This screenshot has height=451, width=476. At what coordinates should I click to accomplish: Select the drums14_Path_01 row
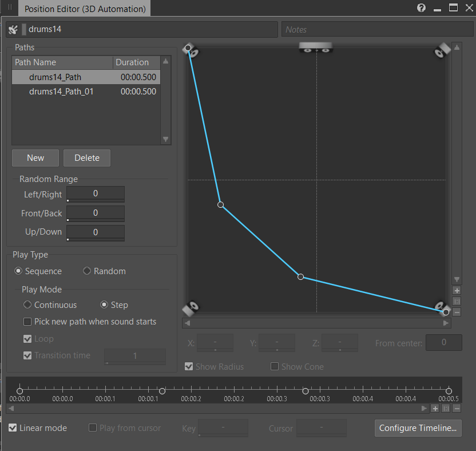tap(86, 92)
